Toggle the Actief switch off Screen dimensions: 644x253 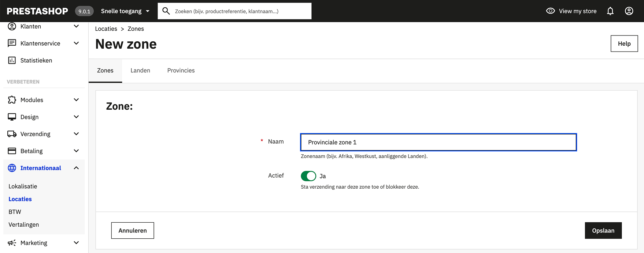point(308,176)
